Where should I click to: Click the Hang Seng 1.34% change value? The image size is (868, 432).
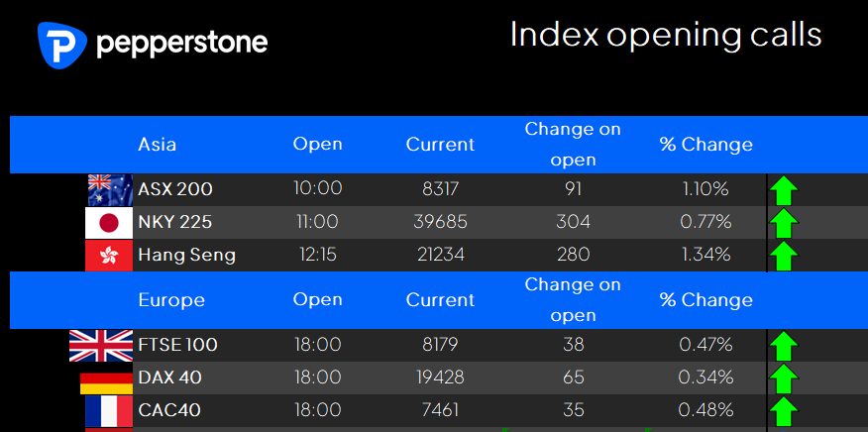705,255
